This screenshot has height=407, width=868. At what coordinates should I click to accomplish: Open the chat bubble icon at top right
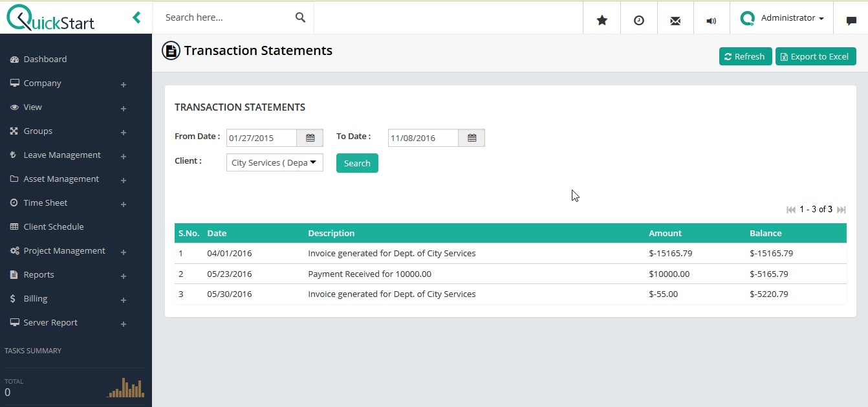[851, 21]
